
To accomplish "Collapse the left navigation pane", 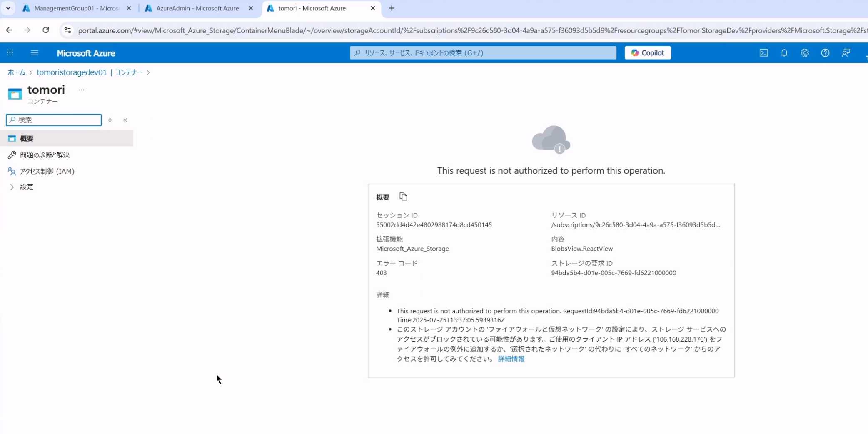I will point(125,120).
